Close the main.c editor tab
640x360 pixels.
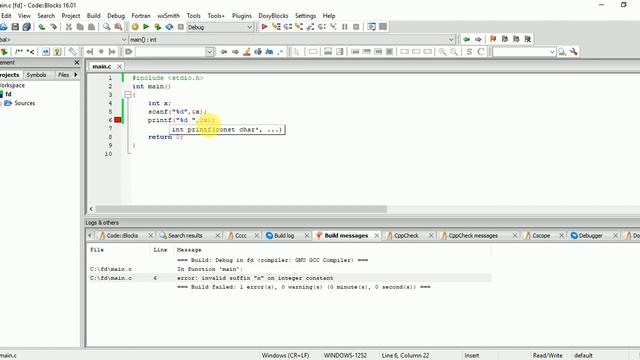coord(119,66)
